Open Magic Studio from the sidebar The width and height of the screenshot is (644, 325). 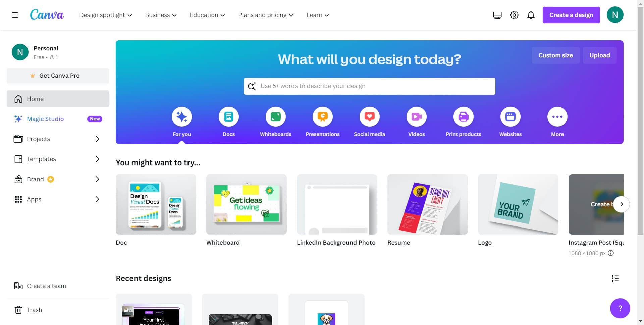(x=45, y=119)
